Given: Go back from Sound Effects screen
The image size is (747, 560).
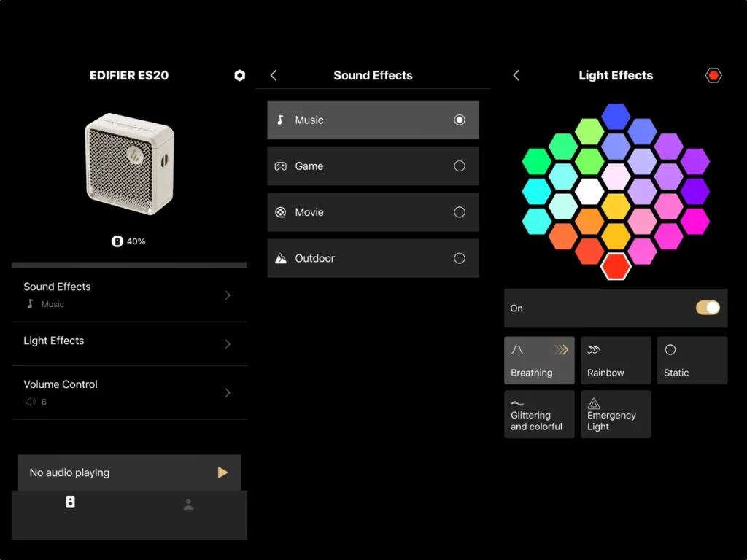Looking at the screenshot, I should [274, 76].
